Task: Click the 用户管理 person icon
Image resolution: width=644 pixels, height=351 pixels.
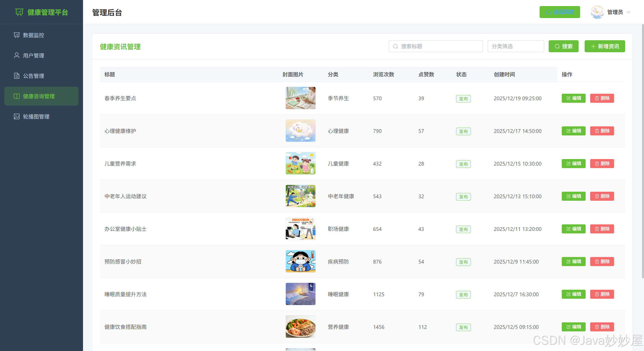Action: pyautogui.click(x=17, y=56)
